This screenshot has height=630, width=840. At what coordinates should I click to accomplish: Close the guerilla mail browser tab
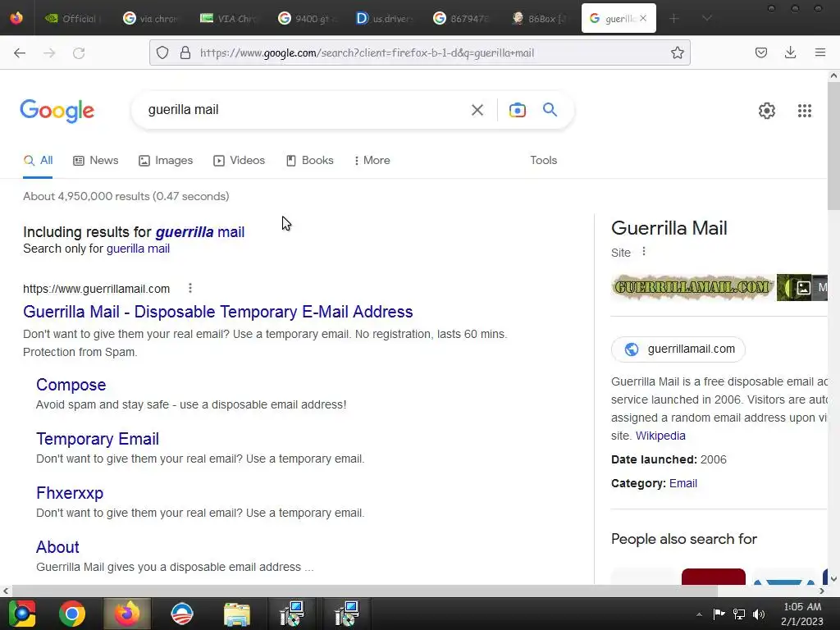coord(643,18)
